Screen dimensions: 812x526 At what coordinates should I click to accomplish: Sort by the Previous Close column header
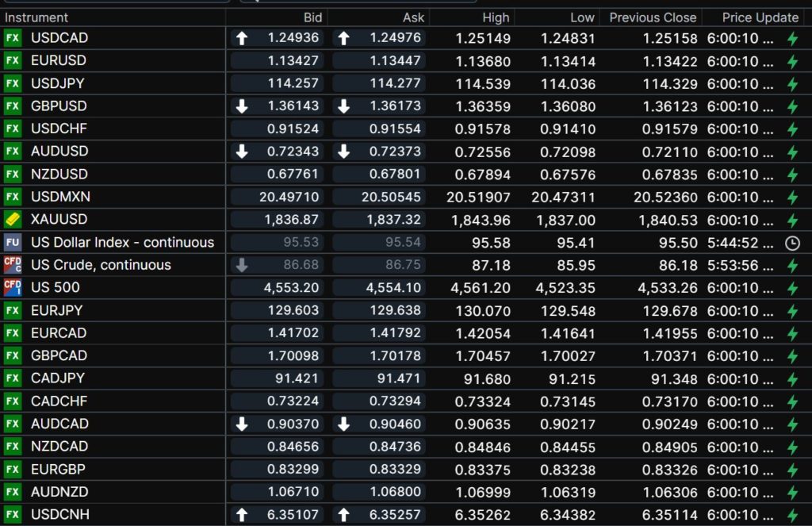[653, 17]
